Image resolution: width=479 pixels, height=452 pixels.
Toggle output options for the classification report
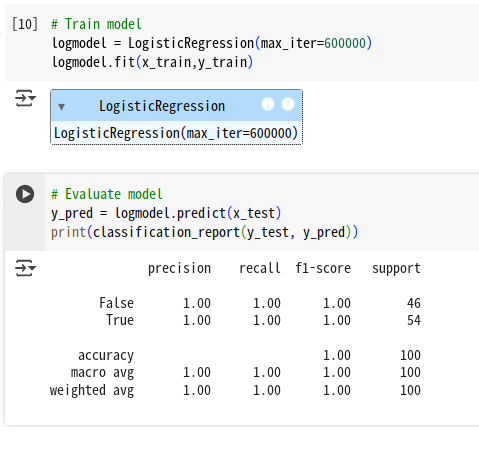click(25, 268)
